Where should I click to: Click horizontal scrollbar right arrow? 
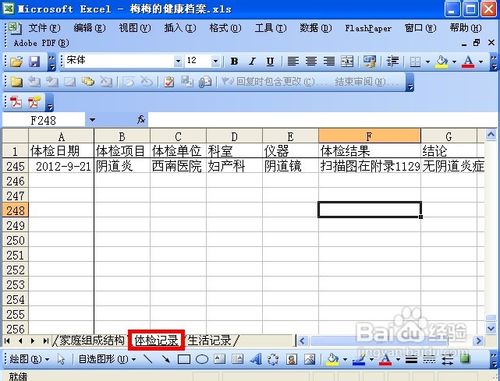[479, 341]
